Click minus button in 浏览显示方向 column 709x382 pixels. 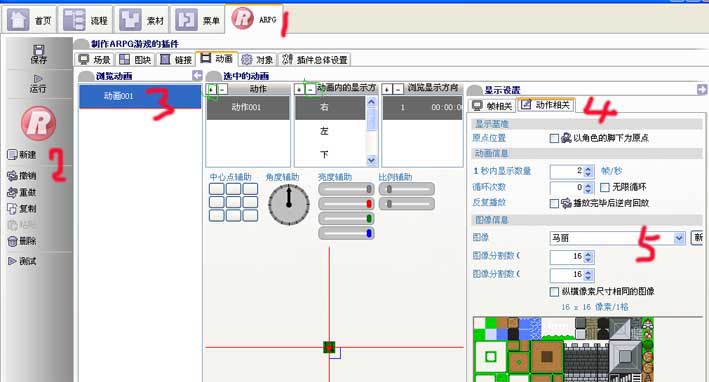point(397,89)
